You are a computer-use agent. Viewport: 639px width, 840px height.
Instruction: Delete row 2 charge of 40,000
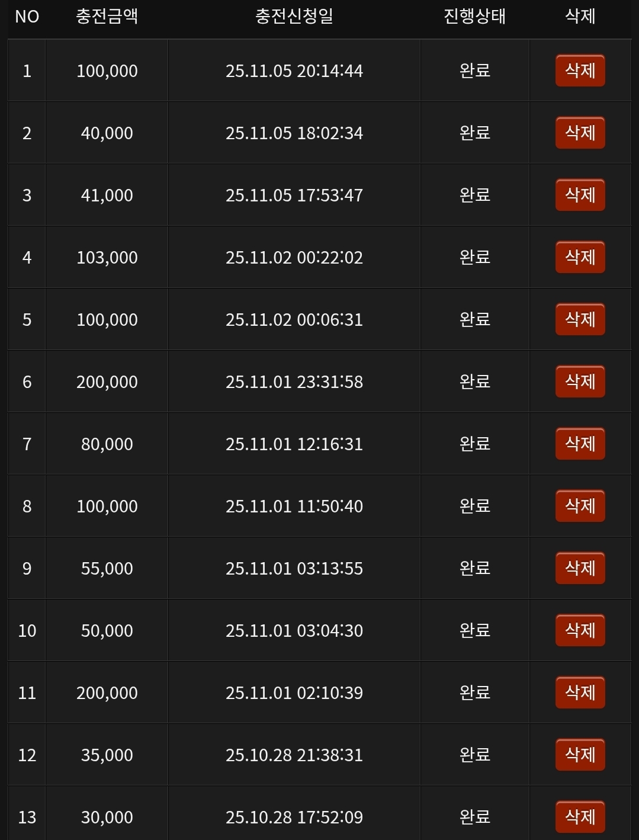(580, 133)
